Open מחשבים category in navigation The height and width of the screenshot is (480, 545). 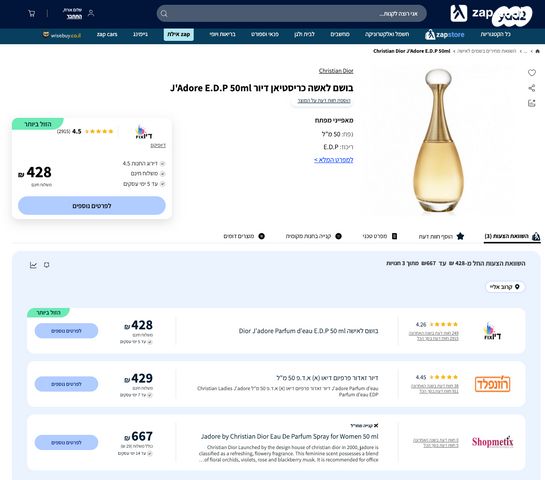point(340,34)
